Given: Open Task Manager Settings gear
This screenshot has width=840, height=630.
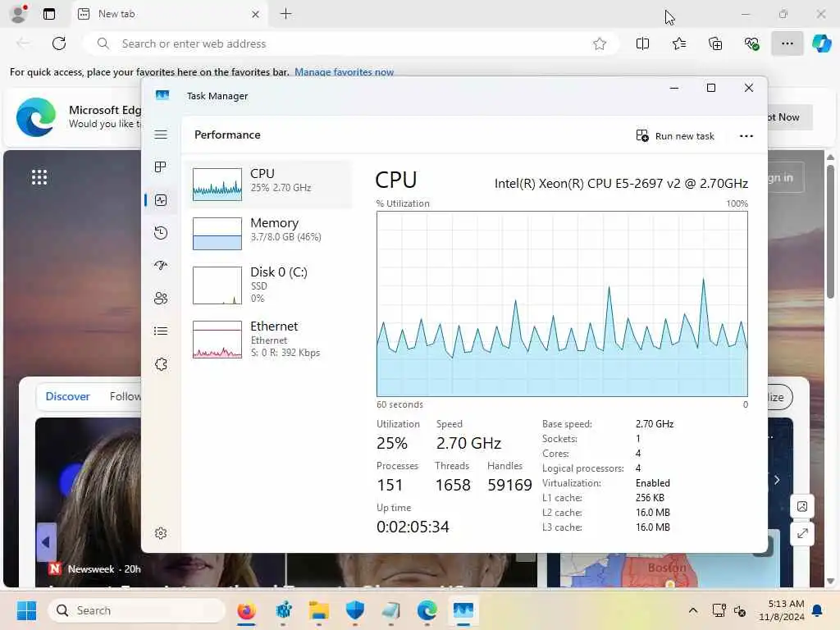Looking at the screenshot, I should pos(161,533).
